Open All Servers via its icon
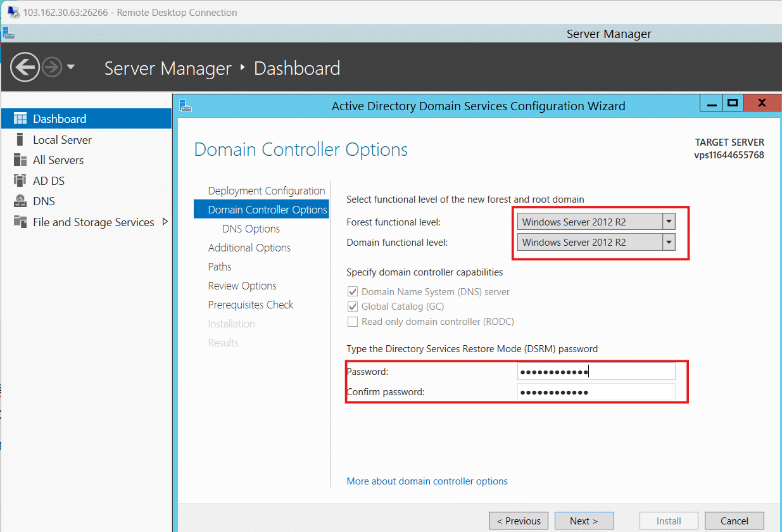This screenshot has height=532, width=782. pyautogui.click(x=20, y=160)
